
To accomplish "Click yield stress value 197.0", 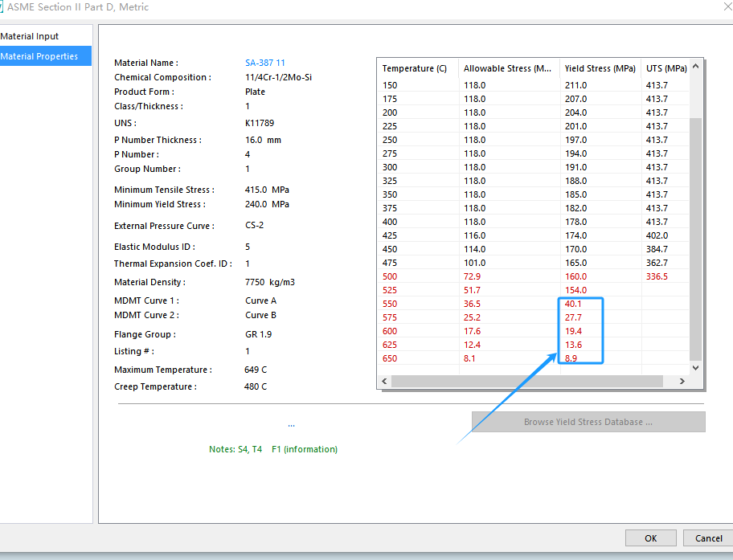I will 575,141.
